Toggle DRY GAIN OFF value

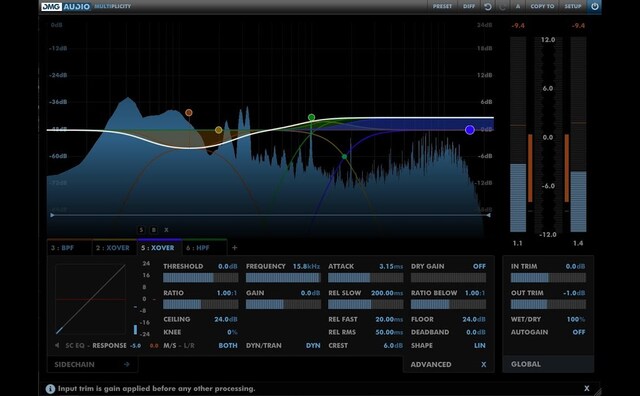479,266
